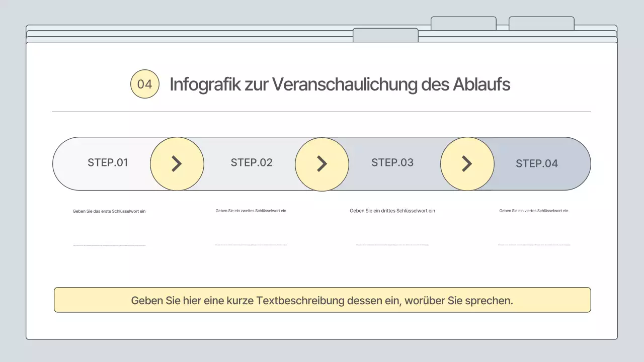Select the chevron arrow after STEP.02
The image size is (644, 362).
pyautogui.click(x=322, y=163)
